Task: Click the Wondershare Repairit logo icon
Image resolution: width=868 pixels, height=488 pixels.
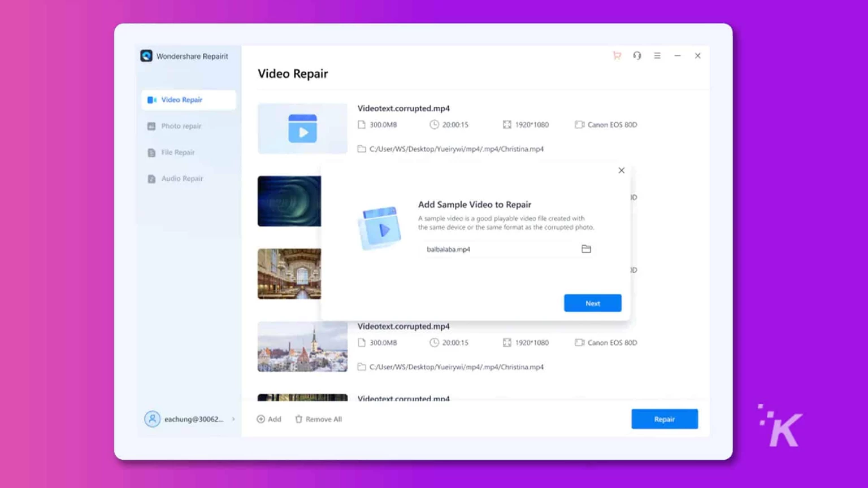Action: [x=146, y=56]
